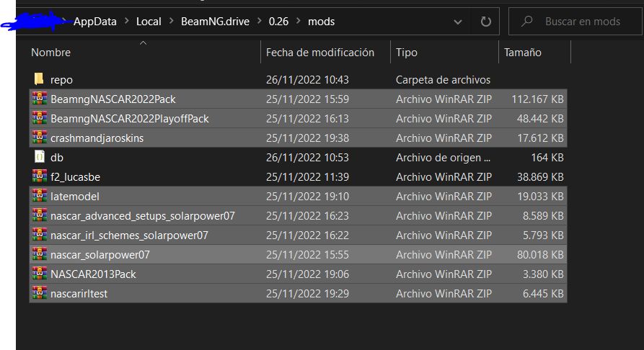The height and width of the screenshot is (350, 644).
Task: Expand the chevron after 0.26
Action: pos(299,22)
